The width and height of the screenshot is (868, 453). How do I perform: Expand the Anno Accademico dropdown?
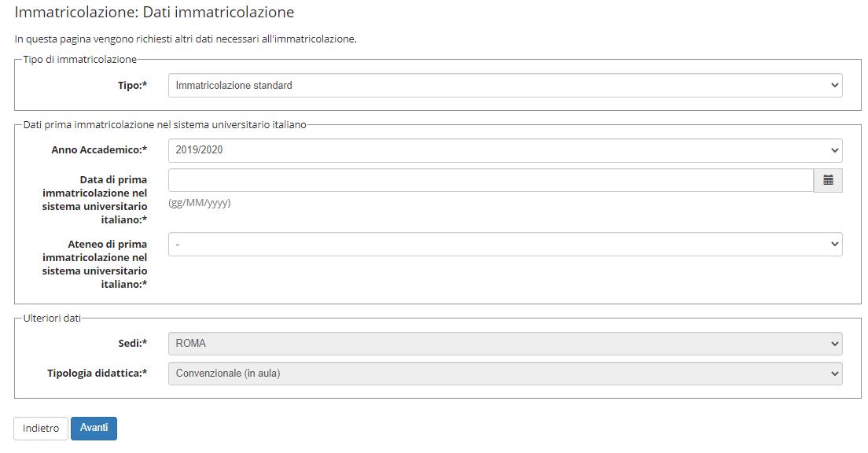point(505,150)
